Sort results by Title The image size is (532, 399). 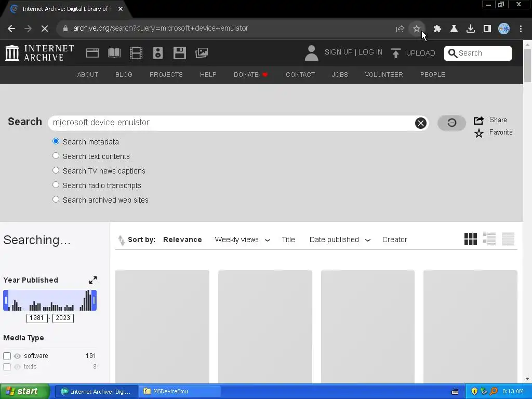coord(288,240)
